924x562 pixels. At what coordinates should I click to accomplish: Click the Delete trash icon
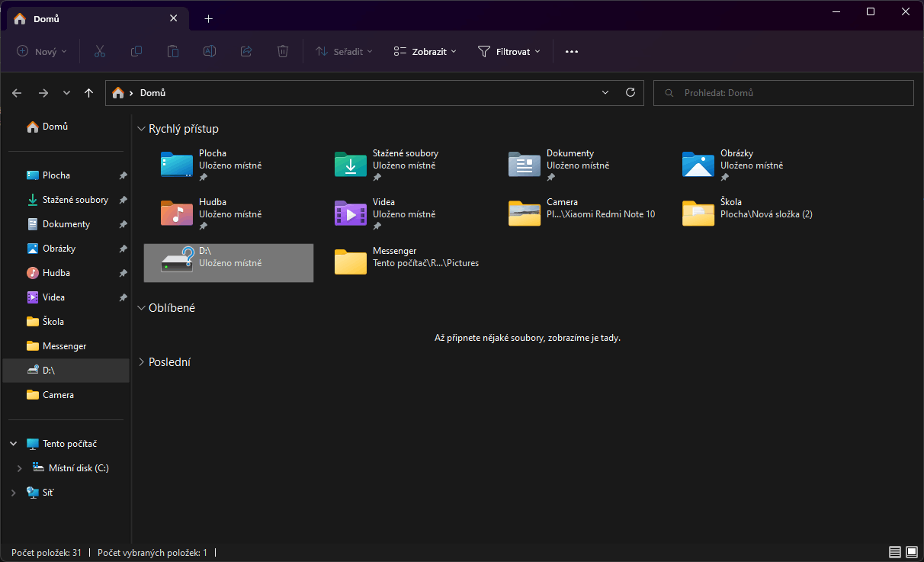click(283, 51)
